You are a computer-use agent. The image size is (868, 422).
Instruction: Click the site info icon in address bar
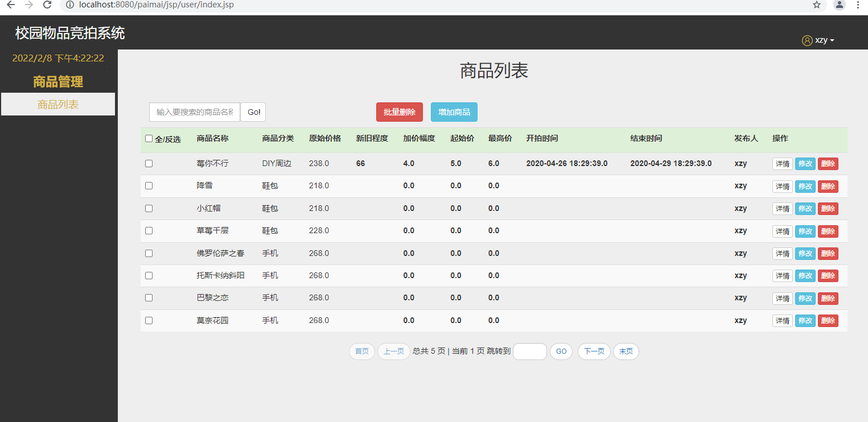click(x=70, y=5)
